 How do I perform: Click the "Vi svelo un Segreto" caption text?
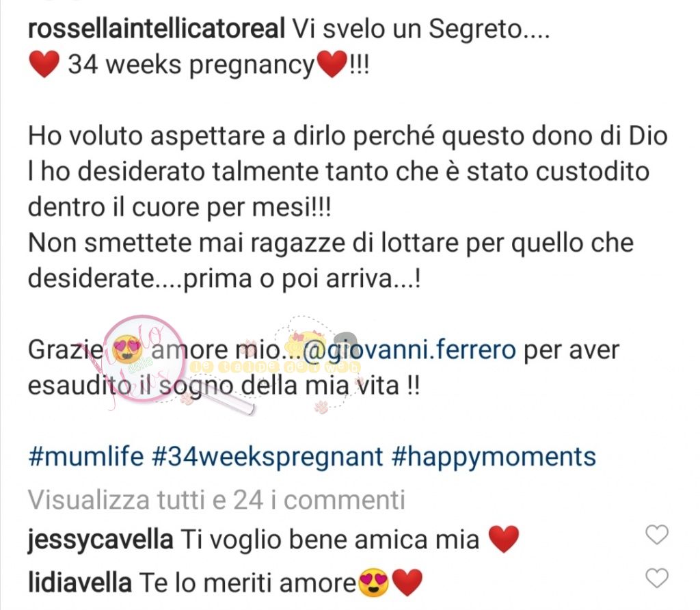point(421,29)
